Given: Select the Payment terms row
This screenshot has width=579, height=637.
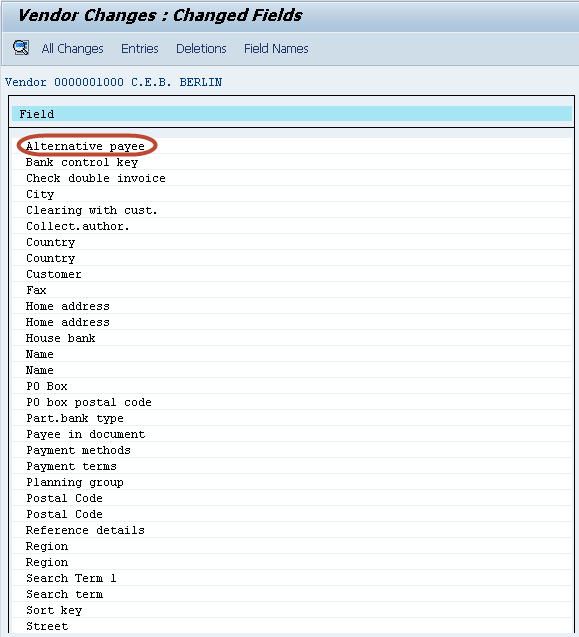Looking at the screenshot, I should point(292,466).
